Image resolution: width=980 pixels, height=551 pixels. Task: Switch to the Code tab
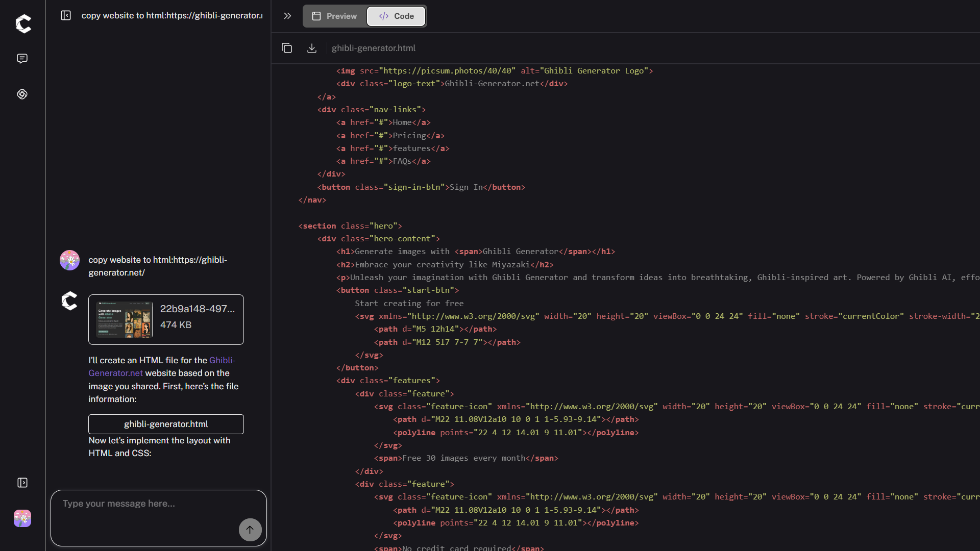[x=396, y=16]
